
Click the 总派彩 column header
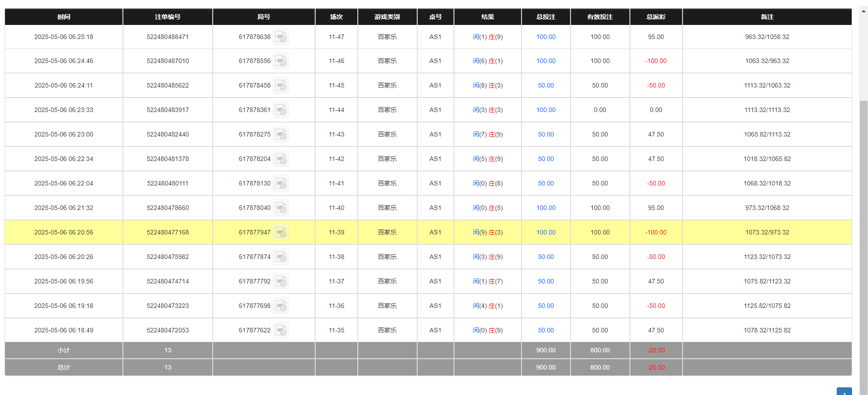(x=656, y=17)
